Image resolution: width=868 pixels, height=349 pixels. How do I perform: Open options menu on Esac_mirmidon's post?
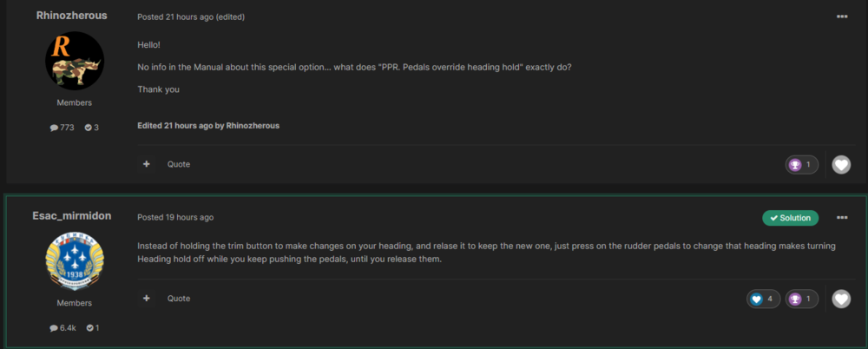(841, 217)
